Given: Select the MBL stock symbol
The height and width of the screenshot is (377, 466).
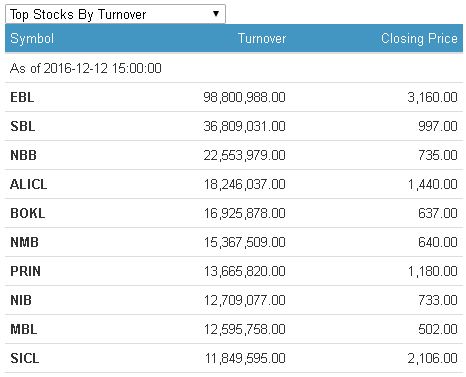Looking at the screenshot, I should click(x=24, y=329).
